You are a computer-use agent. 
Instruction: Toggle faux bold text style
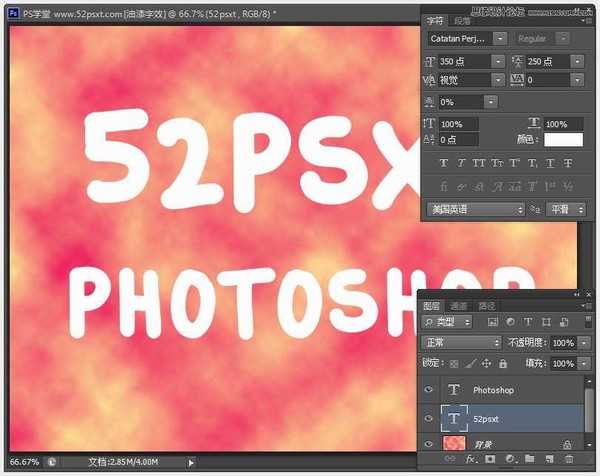click(444, 163)
